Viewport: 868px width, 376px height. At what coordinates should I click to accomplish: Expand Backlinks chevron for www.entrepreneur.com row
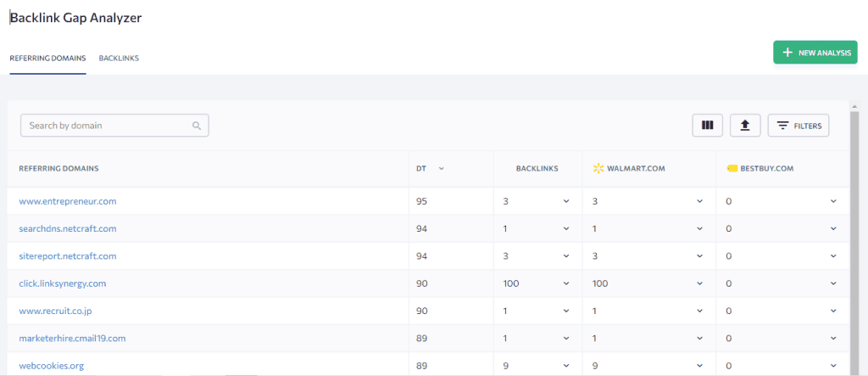tap(565, 201)
